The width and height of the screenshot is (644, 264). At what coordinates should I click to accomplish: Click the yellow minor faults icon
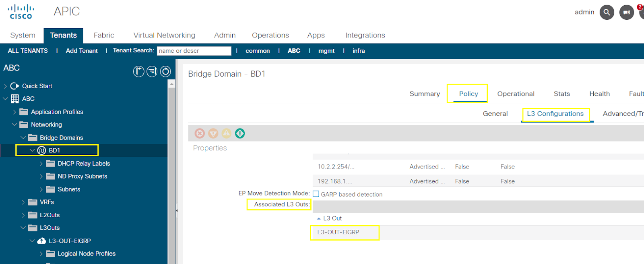(x=227, y=133)
